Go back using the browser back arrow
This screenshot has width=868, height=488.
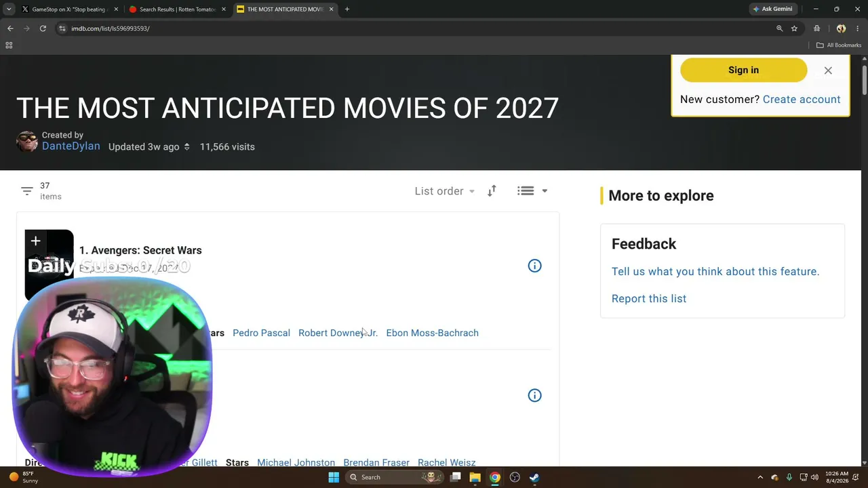10,28
